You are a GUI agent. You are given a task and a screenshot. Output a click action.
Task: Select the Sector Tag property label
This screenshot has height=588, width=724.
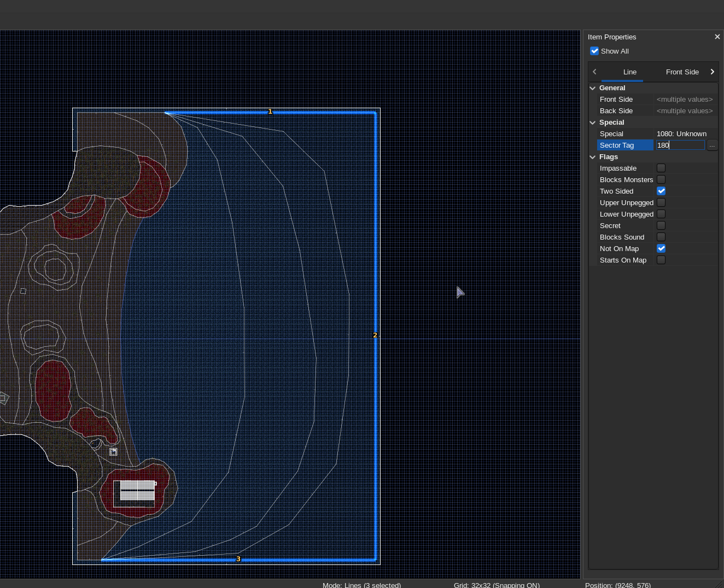tap(617, 145)
